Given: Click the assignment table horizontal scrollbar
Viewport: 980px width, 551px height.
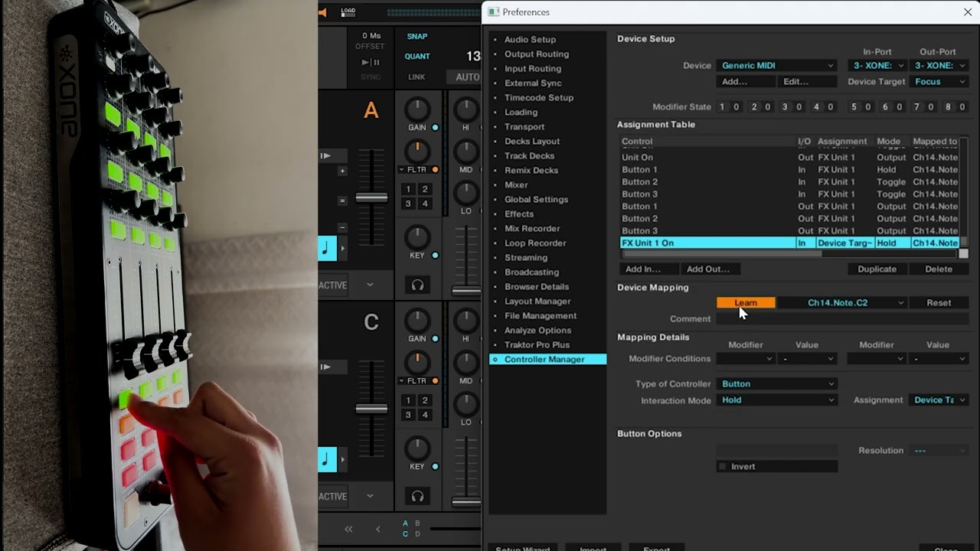Looking at the screenshot, I should tap(722, 253).
